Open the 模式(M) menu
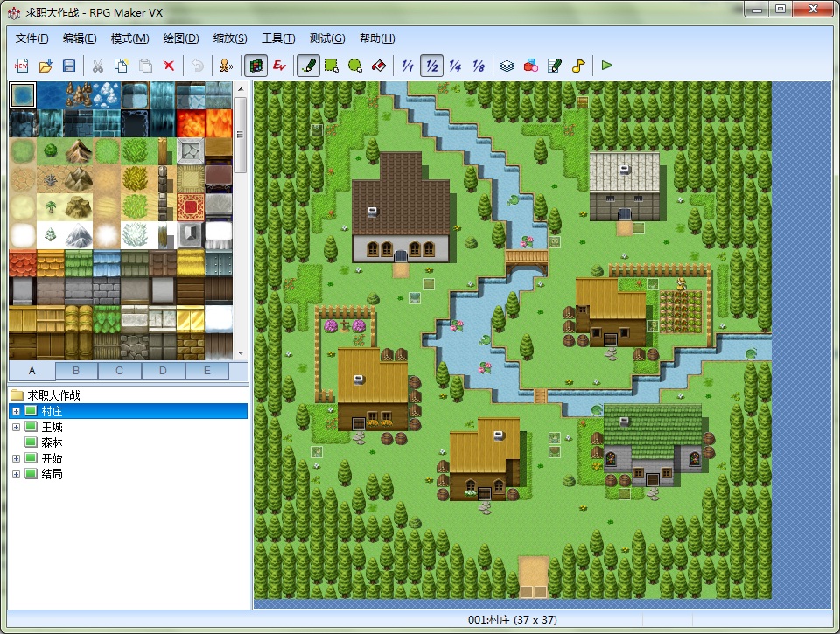The image size is (840, 634). [129, 38]
